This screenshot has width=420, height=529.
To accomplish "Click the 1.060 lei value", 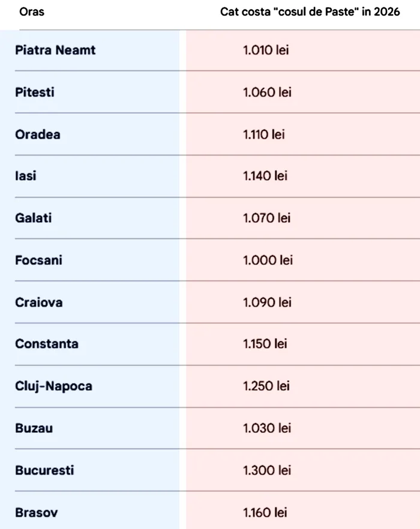I will coord(267,92).
